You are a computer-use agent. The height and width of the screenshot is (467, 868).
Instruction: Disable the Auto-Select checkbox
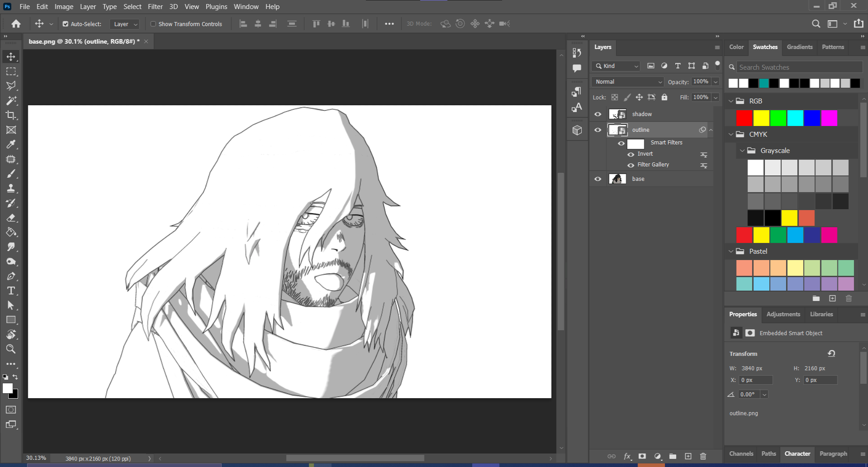(65, 24)
